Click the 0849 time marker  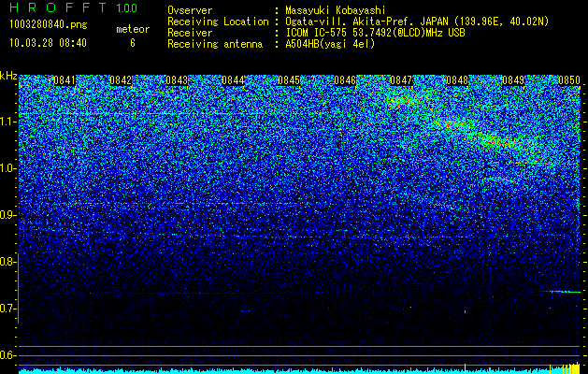tap(513, 80)
